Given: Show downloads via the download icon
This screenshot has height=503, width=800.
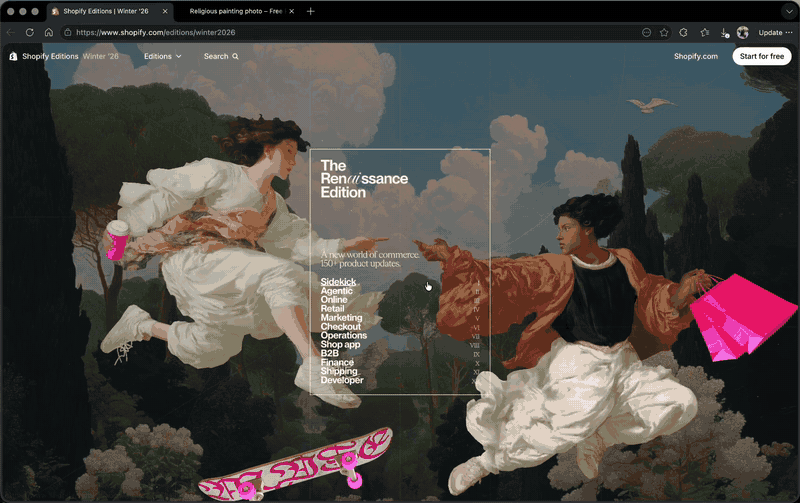Looking at the screenshot, I should [724, 33].
